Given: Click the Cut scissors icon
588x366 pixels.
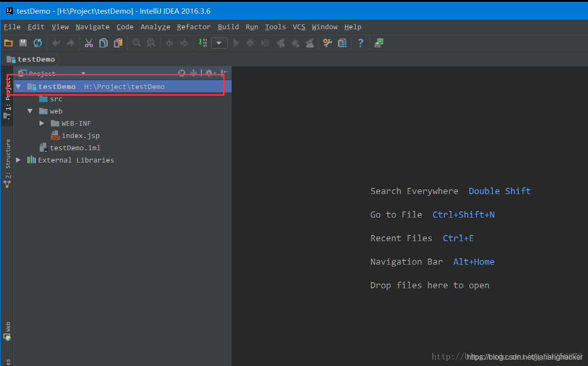Looking at the screenshot, I should click(x=89, y=43).
